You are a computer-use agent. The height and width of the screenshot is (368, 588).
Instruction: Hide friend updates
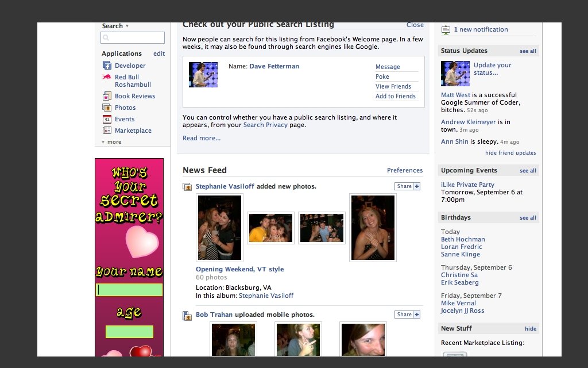click(510, 153)
